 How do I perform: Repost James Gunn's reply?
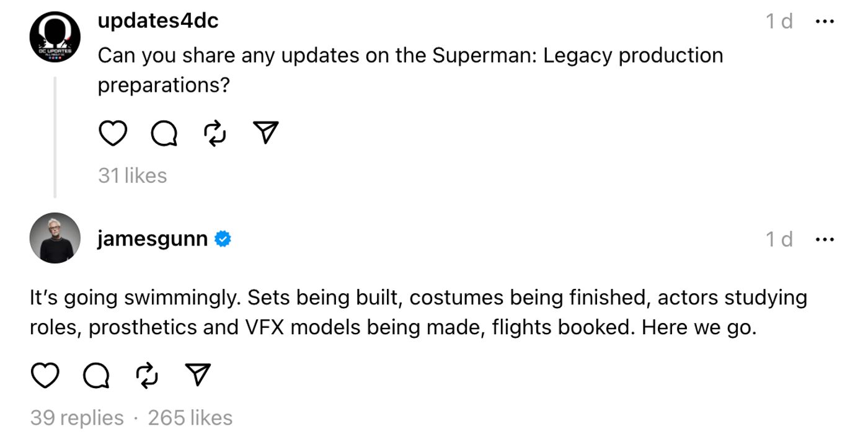pos(147,375)
